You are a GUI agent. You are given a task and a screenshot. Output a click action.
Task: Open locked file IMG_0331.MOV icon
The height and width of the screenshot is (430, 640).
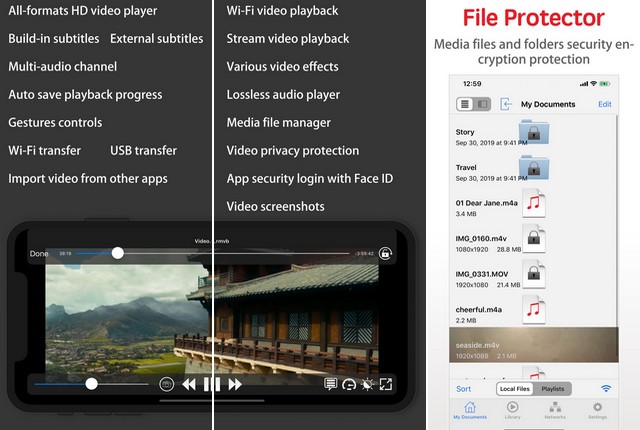(534, 274)
